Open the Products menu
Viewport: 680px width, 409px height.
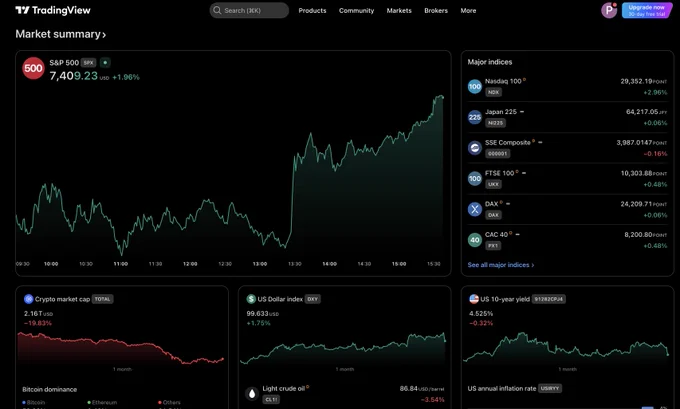pyautogui.click(x=312, y=10)
